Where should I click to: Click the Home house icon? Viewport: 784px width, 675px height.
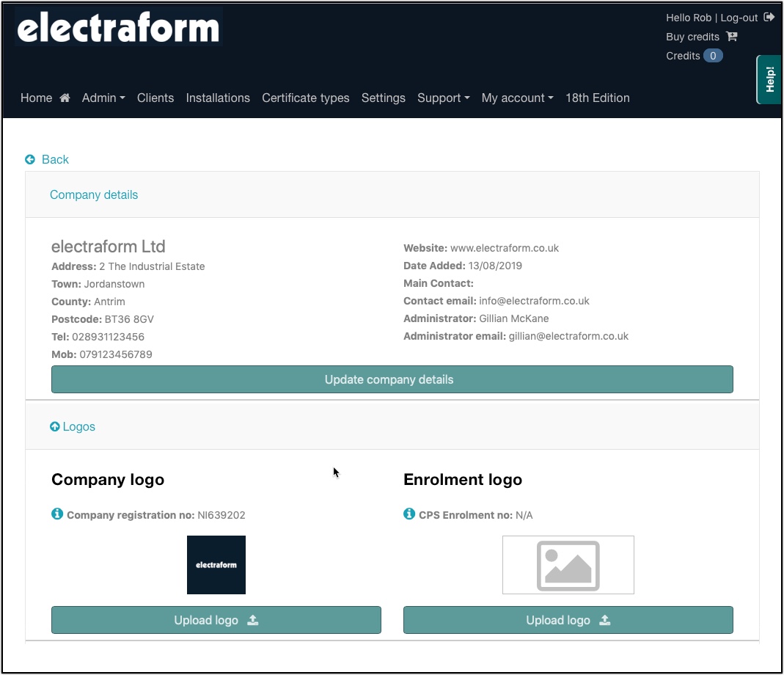point(65,98)
